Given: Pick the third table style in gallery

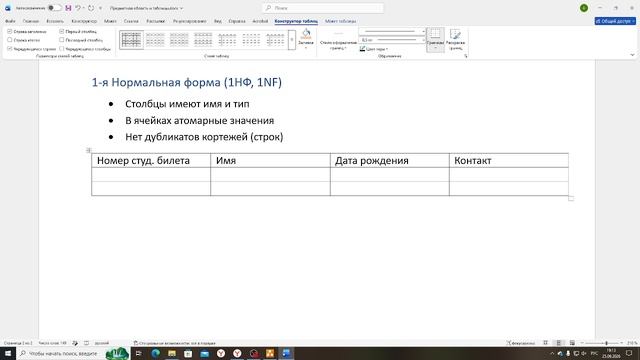Looking at the screenshot, I should click(179, 40).
